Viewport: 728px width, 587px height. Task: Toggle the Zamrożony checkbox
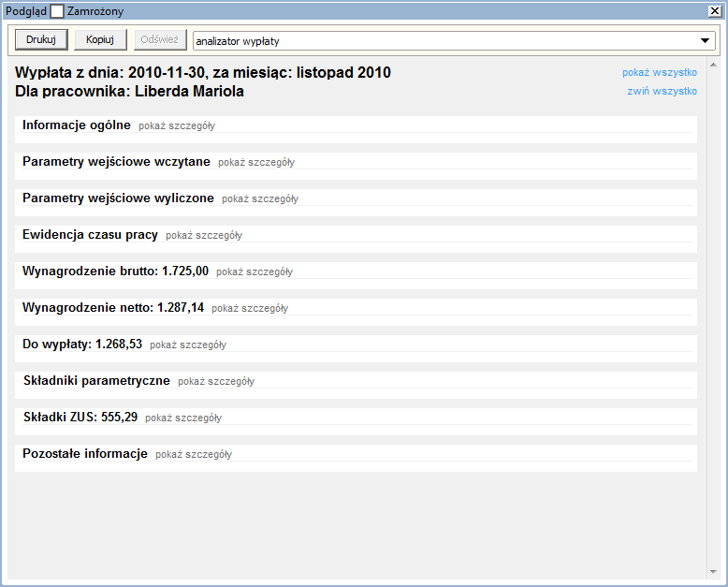click(x=57, y=11)
